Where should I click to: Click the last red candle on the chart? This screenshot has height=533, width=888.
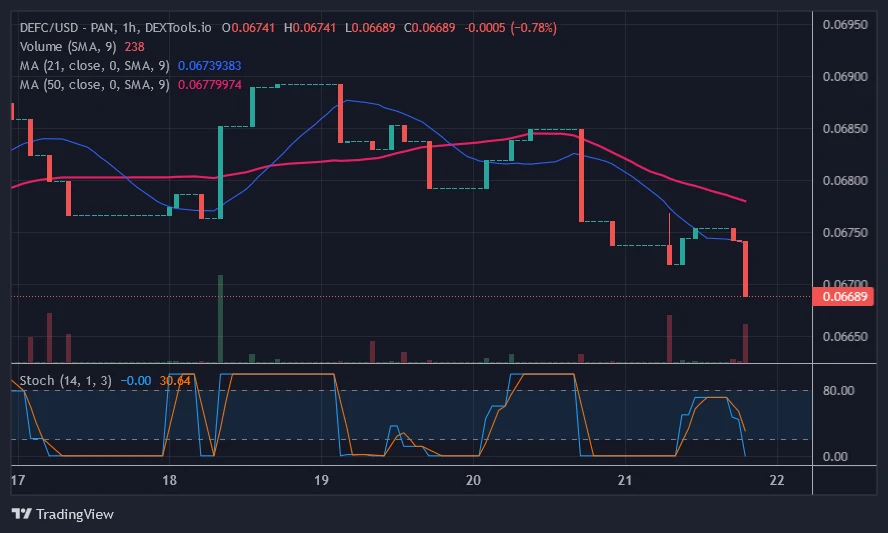(746, 268)
